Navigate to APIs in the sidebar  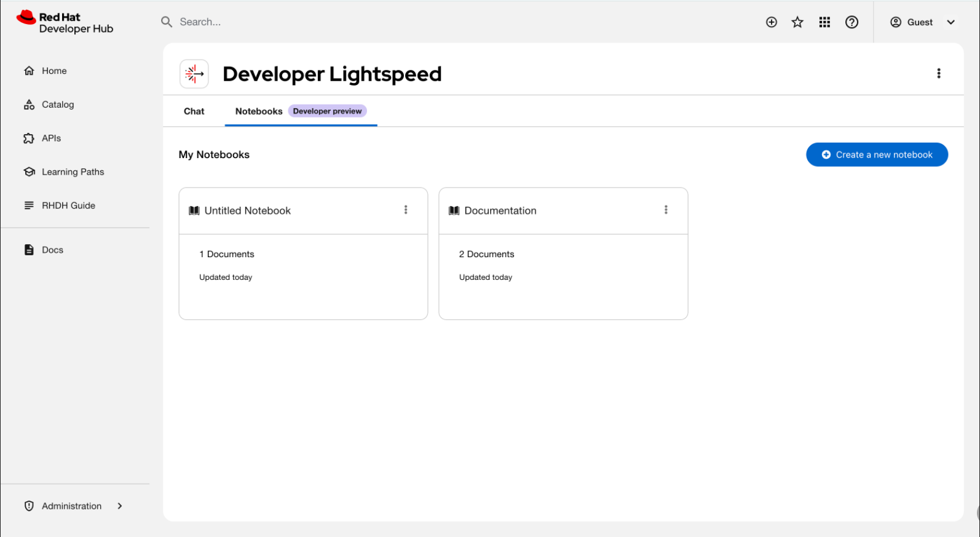[x=52, y=138]
